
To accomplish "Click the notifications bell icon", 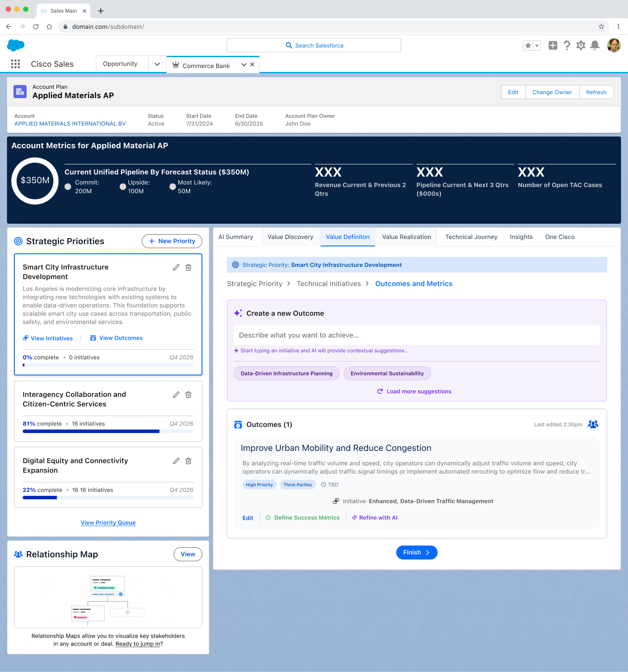I will coord(594,45).
